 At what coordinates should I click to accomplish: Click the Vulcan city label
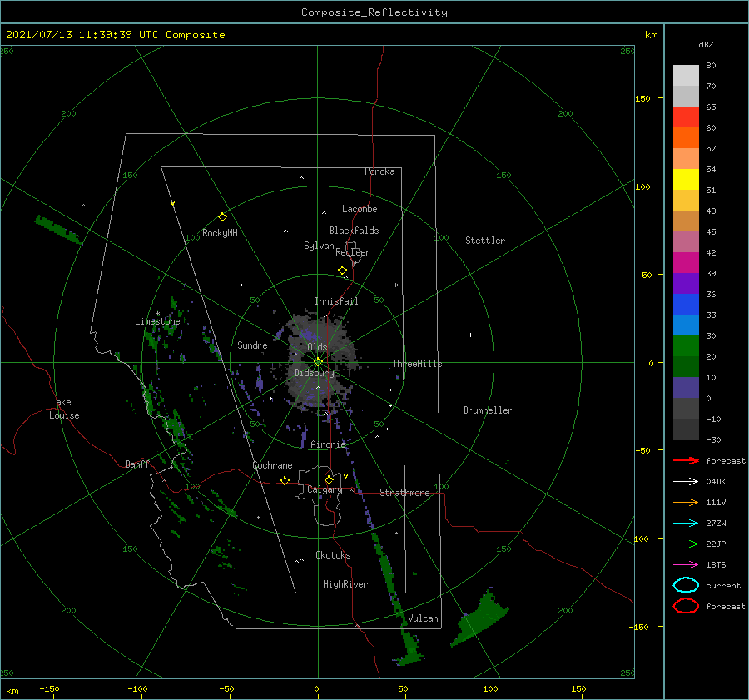tap(423, 618)
